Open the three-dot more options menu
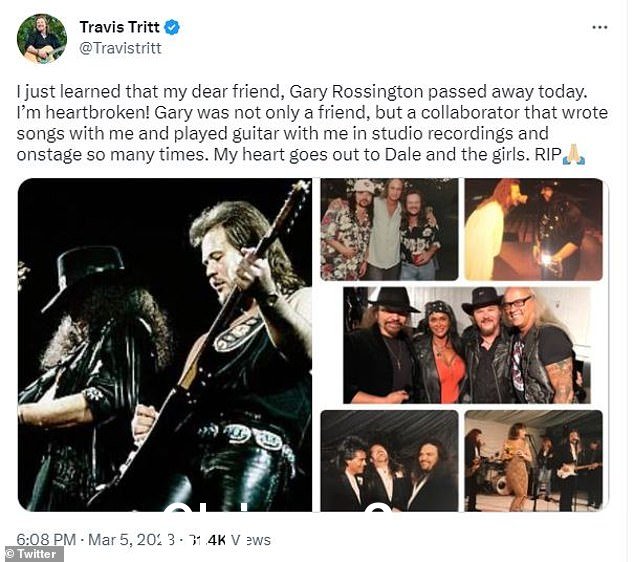This screenshot has width=634, height=562. click(x=600, y=27)
